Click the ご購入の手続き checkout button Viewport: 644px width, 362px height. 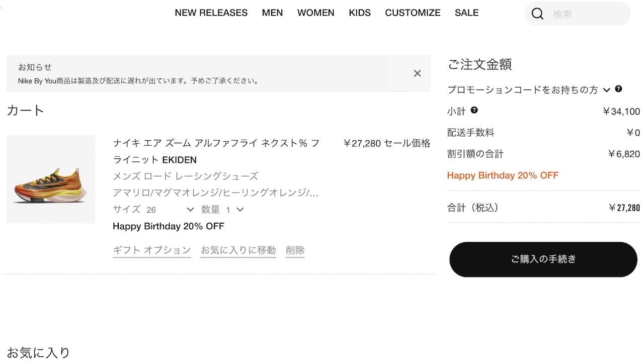[x=543, y=259]
